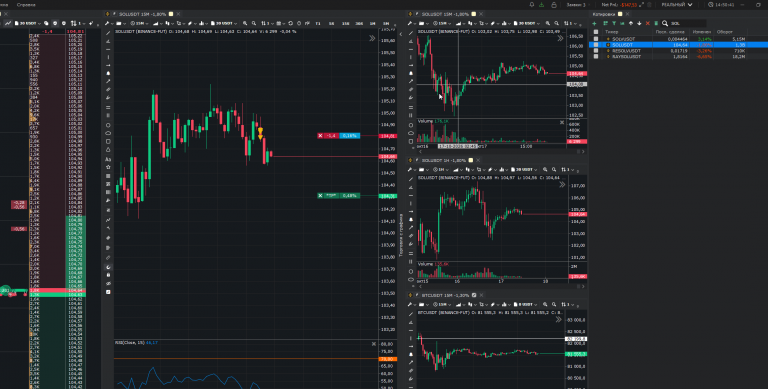Expand the SOLUSDT 1H chart with the double chevron
768x389 pixels.
pos(562,185)
